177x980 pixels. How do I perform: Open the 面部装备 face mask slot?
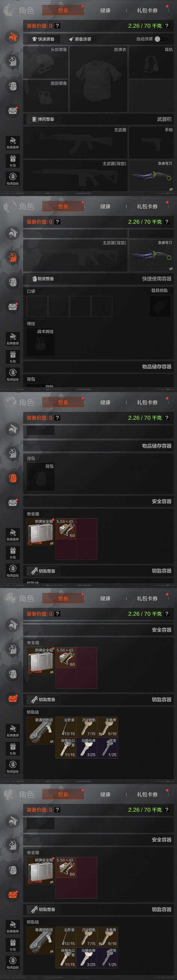pyautogui.click(x=46, y=96)
